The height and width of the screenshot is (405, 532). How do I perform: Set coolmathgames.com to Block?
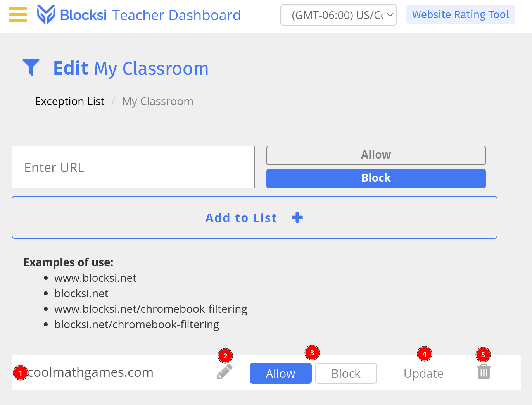point(346,373)
